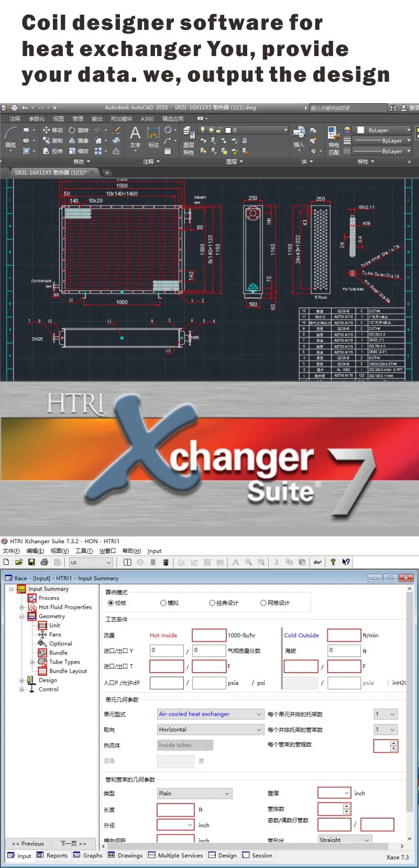Click the << Previous button

click(x=28, y=843)
